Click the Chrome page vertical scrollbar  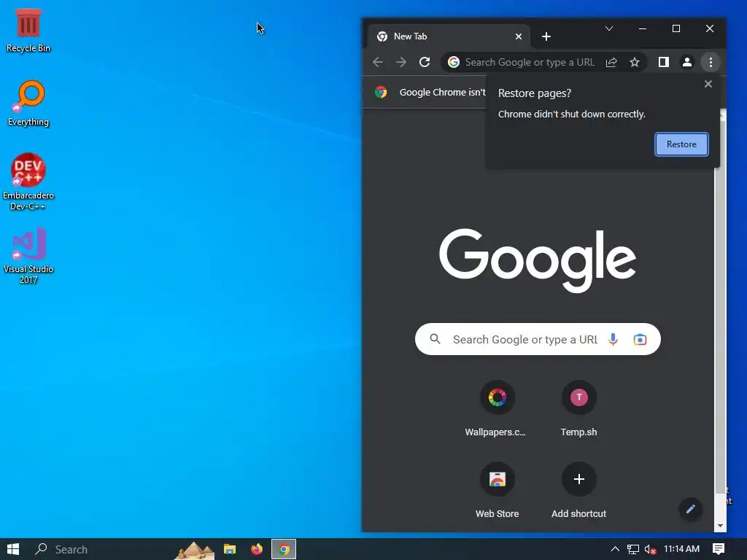(x=720, y=306)
